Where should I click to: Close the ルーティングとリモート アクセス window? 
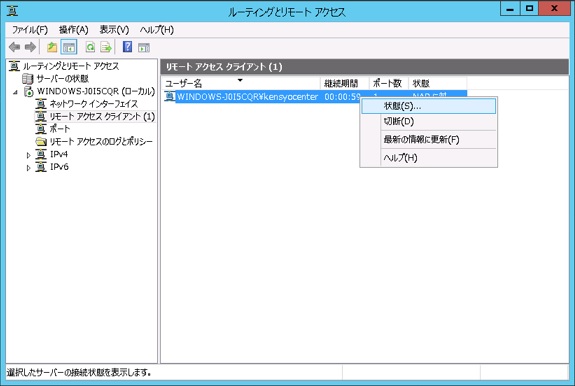pyautogui.click(x=554, y=9)
